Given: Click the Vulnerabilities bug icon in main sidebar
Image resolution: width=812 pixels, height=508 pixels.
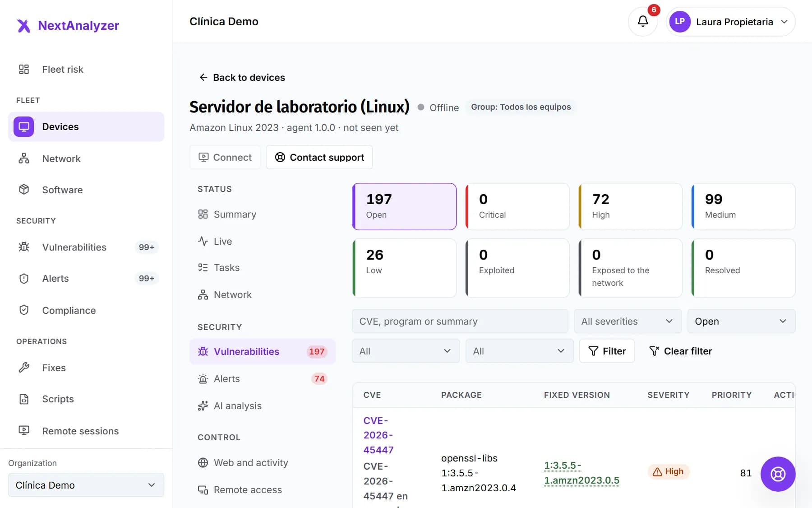Looking at the screenshot, I should pyautogui.click(x=24, y=247).
